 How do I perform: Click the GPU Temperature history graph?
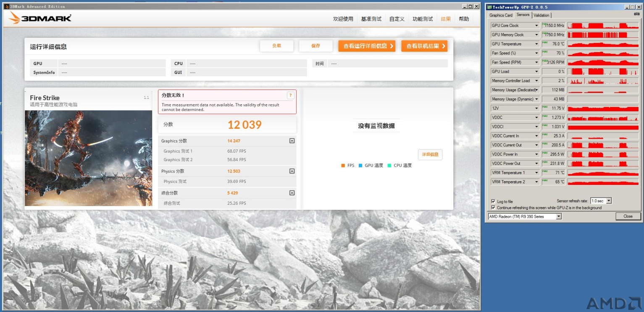(603, 44)
